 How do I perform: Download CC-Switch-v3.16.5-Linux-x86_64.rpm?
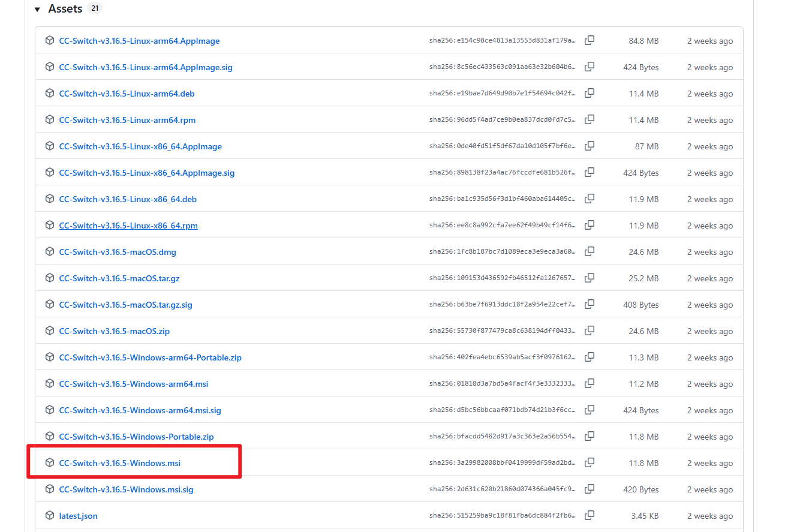pyautogui.click(x=128, y=226)
